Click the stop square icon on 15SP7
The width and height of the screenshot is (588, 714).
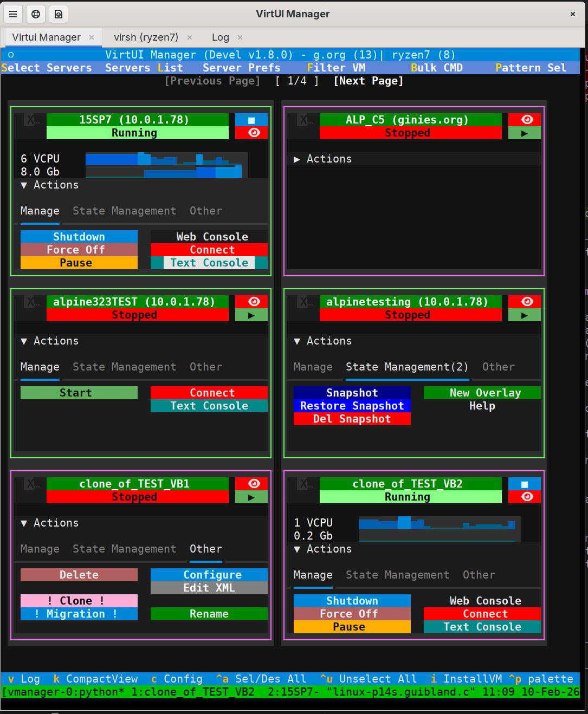[x=251, y=119]
